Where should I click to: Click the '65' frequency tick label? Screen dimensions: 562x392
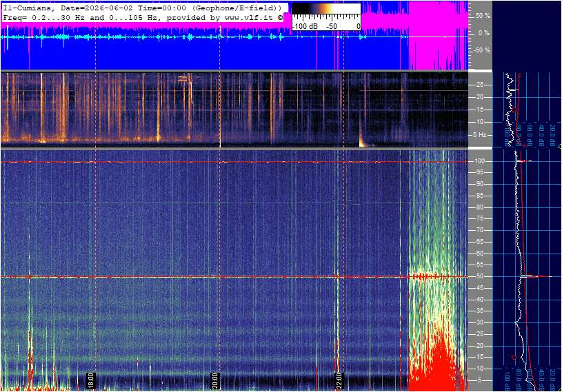click(479, 242)
